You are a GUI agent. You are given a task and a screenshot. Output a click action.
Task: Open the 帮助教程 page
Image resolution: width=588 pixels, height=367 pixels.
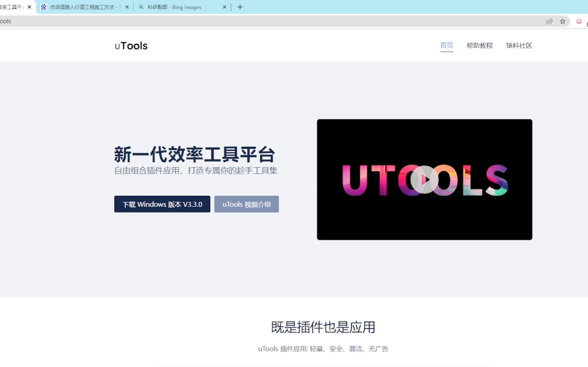[480, 46]
